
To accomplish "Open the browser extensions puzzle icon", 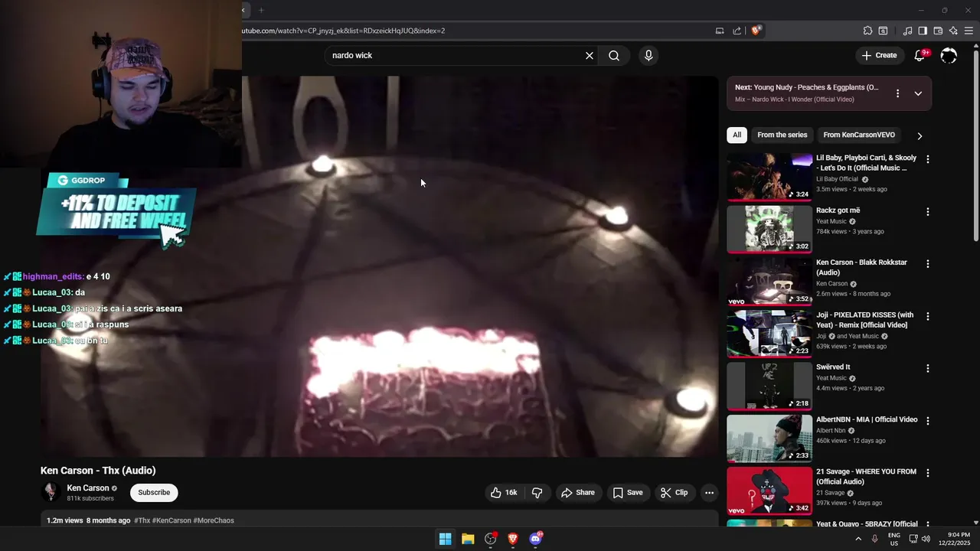I will [x=867, y=31].
